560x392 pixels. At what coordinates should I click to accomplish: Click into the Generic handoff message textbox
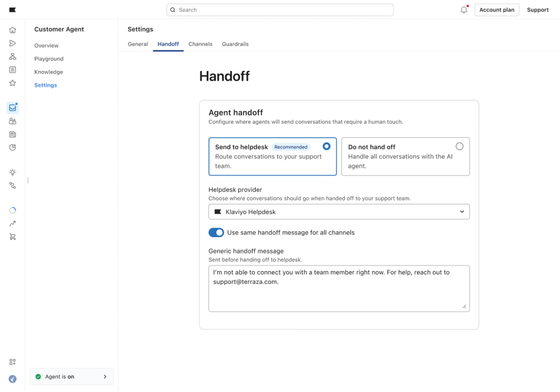tap(339, 292)
